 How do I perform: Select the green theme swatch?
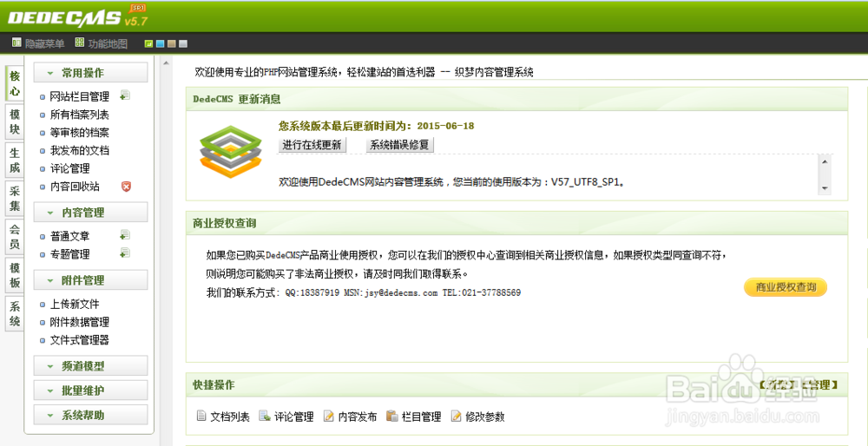tap(148, 43)
